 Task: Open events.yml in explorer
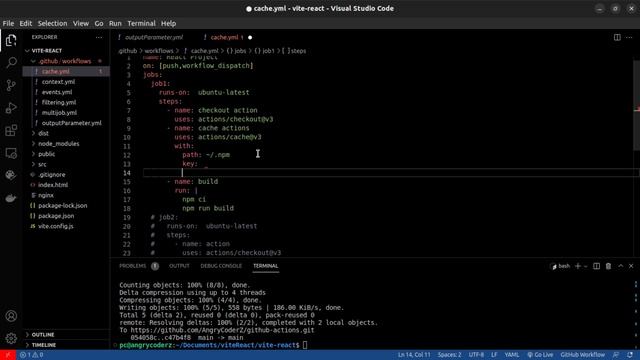(x=57, y=92)
